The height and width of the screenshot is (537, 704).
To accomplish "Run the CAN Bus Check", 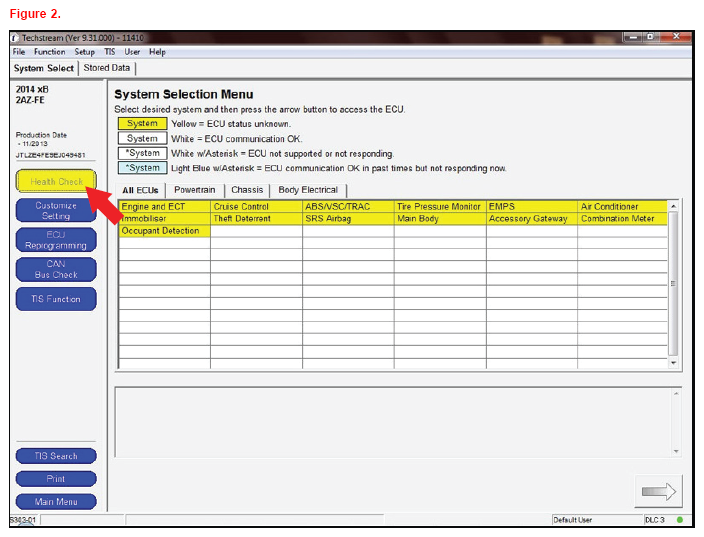I will point(56,269).
